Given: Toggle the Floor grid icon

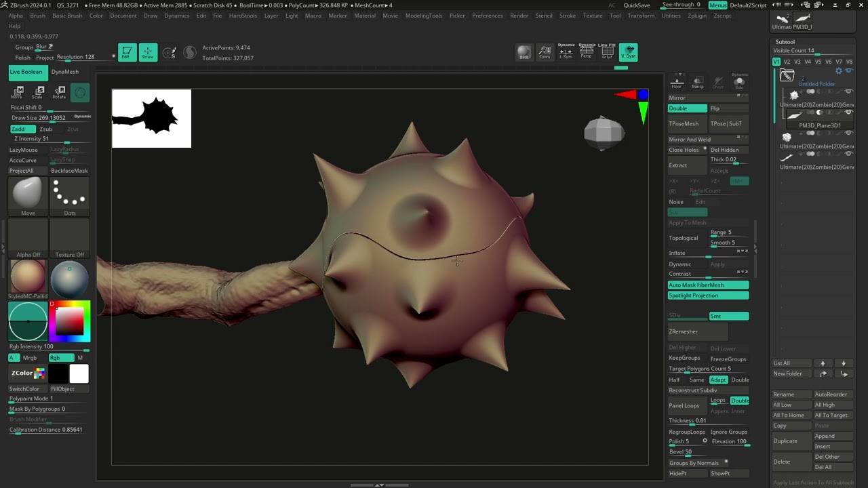Looking at the screenshot, I should pos(677,82).
